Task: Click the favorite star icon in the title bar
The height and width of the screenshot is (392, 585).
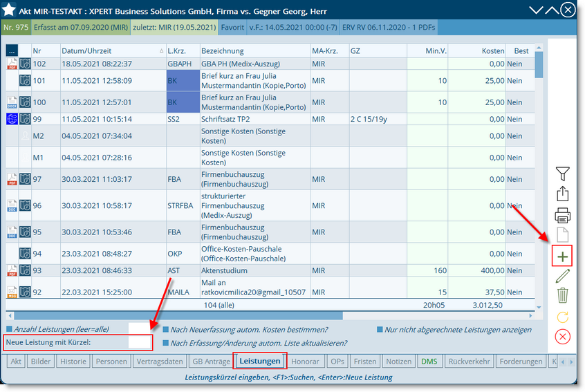Action: 9,10
